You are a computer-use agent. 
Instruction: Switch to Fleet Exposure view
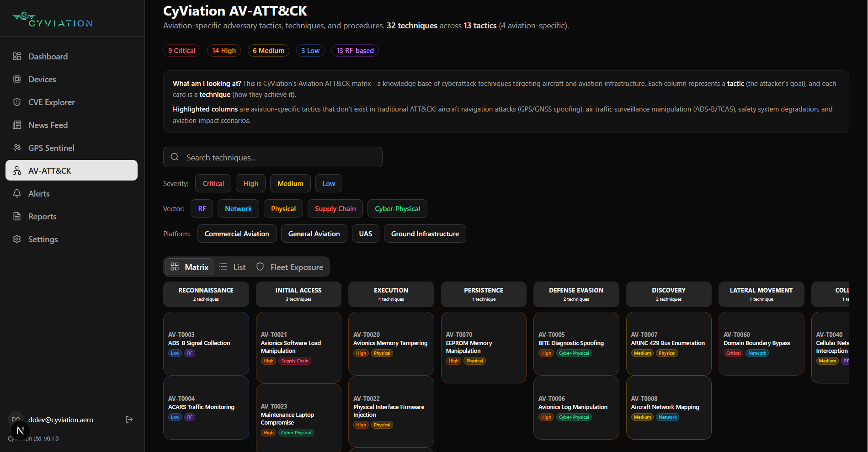(289, 267)
